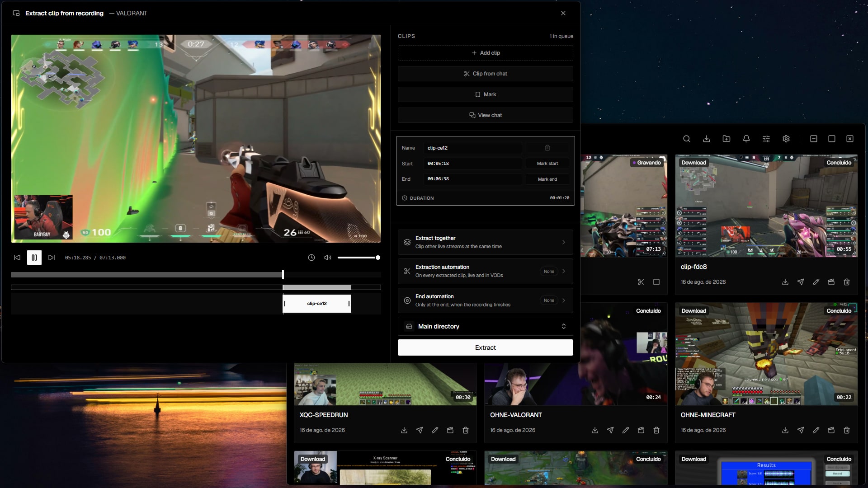The width and height of the screenshot is (868, 488).
Task: Add a new clip to the queue
Action: [x=486, y=53]
